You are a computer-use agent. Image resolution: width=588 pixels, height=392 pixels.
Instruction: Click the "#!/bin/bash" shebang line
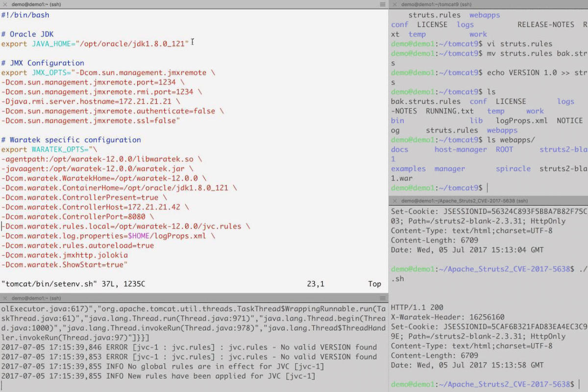coord(25,15)
